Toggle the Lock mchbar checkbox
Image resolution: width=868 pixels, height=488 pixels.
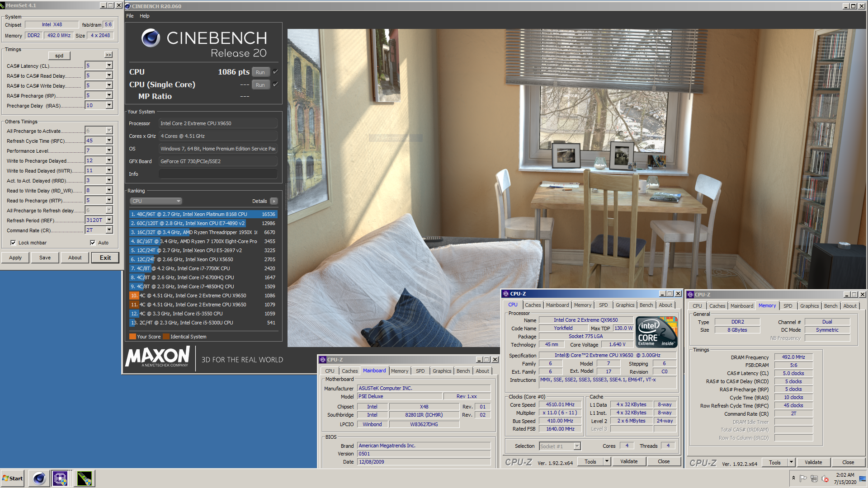13,243
